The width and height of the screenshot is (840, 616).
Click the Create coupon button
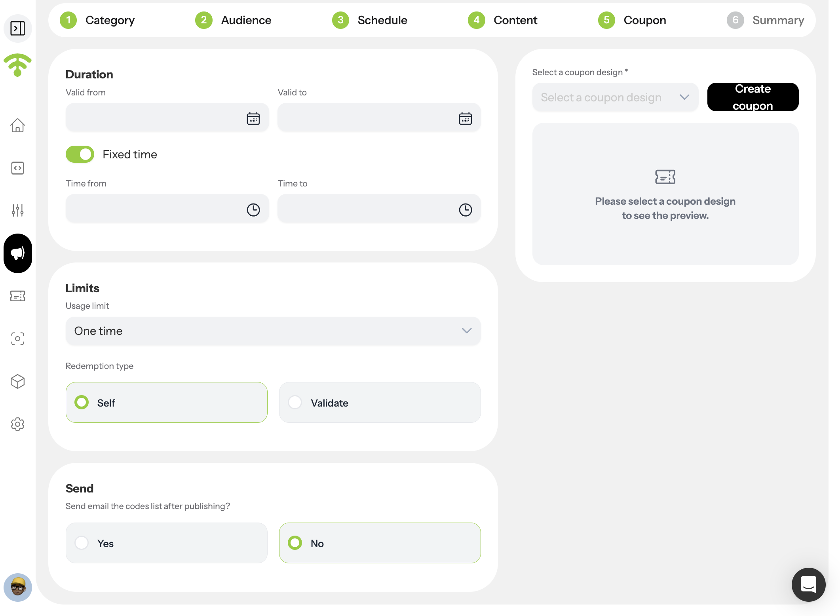753,97
